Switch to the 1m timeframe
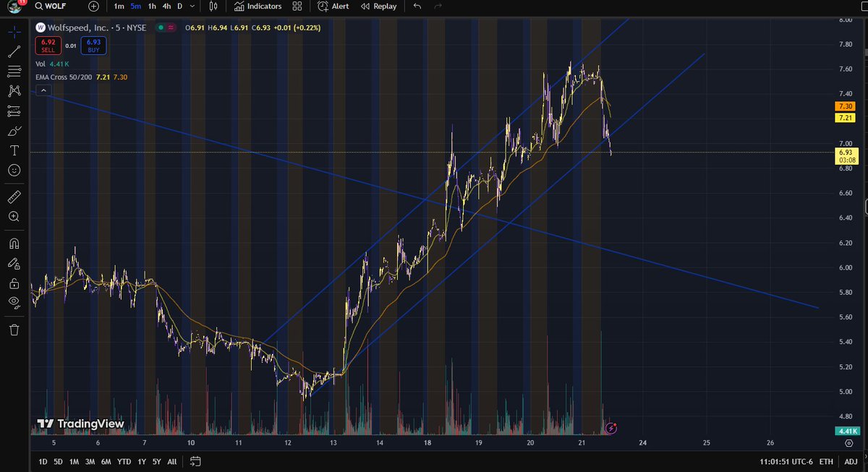 click(x=119, y=6)
